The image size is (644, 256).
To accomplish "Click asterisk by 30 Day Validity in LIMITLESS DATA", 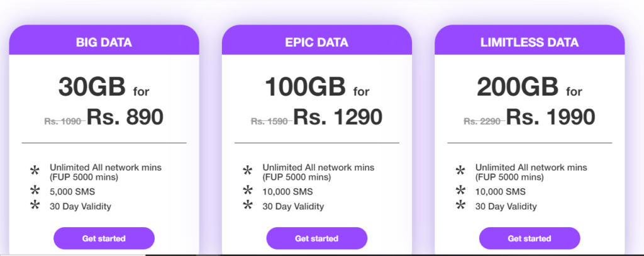I will pyautogui.click(x=461, y=205).
